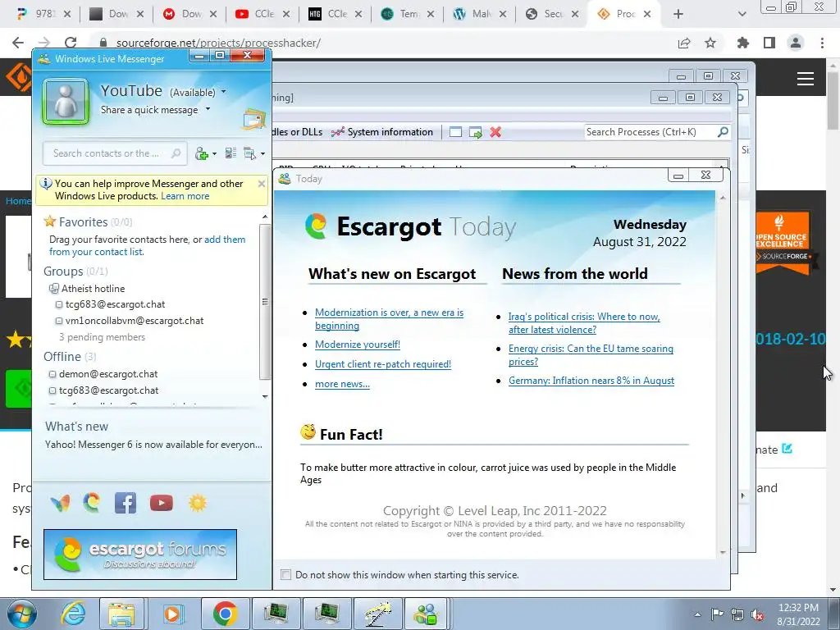This screenshot has width=840, height=630.
Task: Dismiss the improve Messenger info banner
Action: [262, 184]
